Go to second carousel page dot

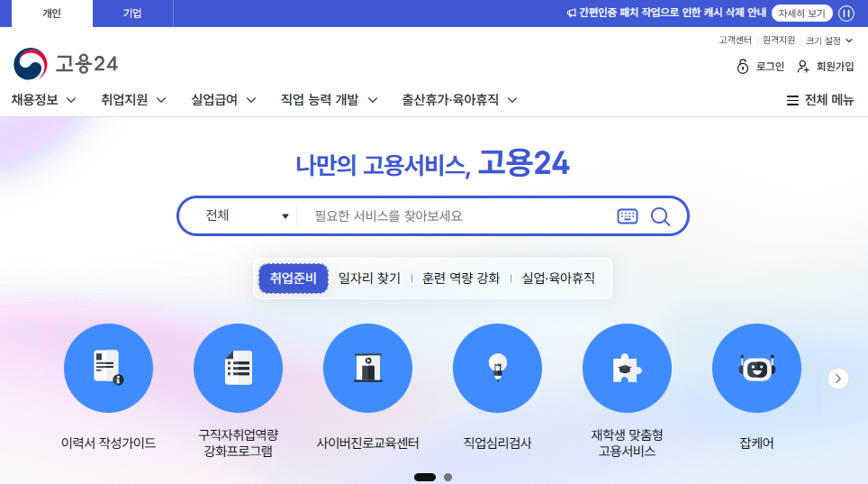(448, 478)
